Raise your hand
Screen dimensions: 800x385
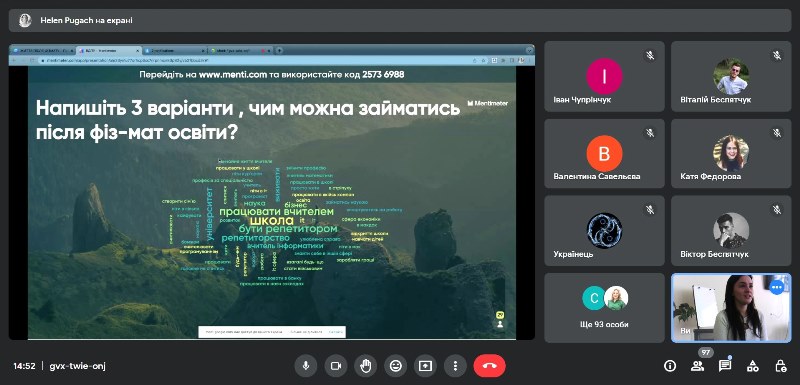(x=365, y=366)
